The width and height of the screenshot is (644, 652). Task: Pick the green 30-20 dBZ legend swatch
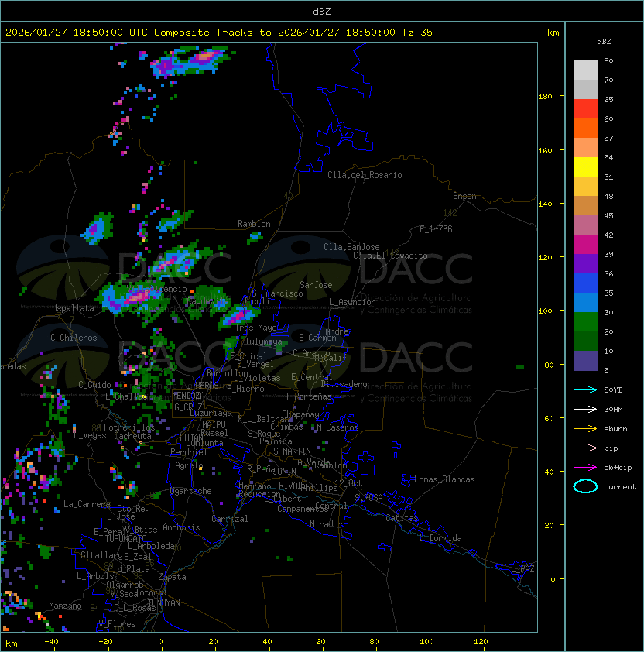pos(585,322)
